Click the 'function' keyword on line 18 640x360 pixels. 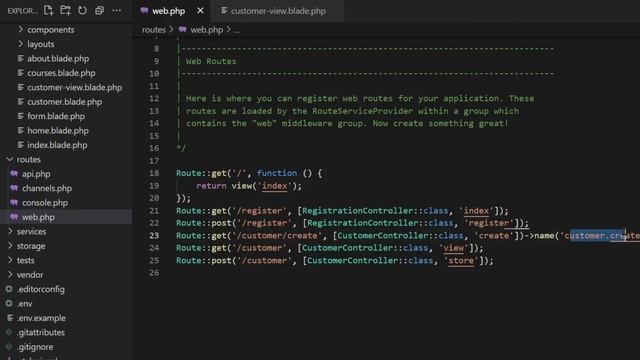[x=277, y=173]
